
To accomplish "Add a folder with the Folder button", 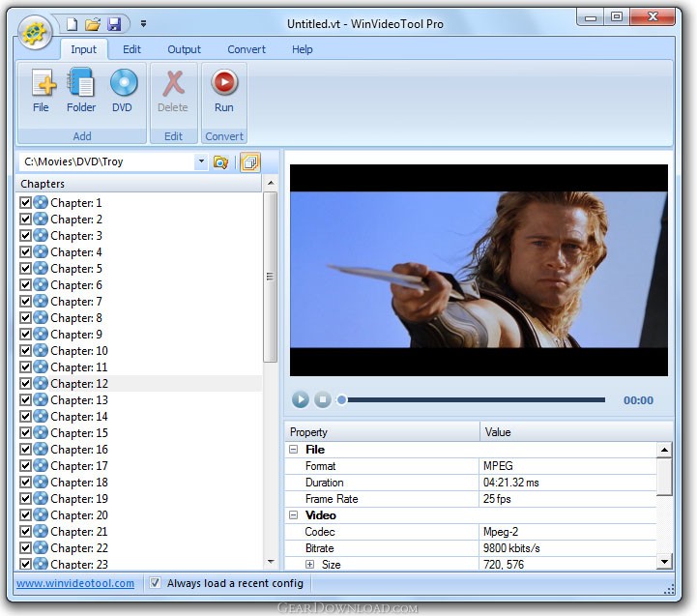I will pyautogui.click(x=81, y=91).
